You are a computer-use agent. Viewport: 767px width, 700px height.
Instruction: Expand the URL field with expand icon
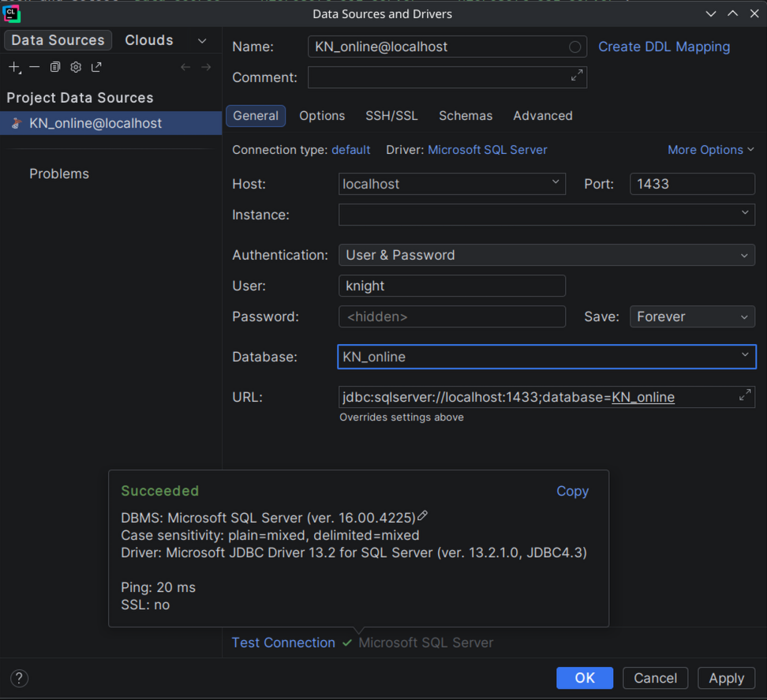(744, 395)
